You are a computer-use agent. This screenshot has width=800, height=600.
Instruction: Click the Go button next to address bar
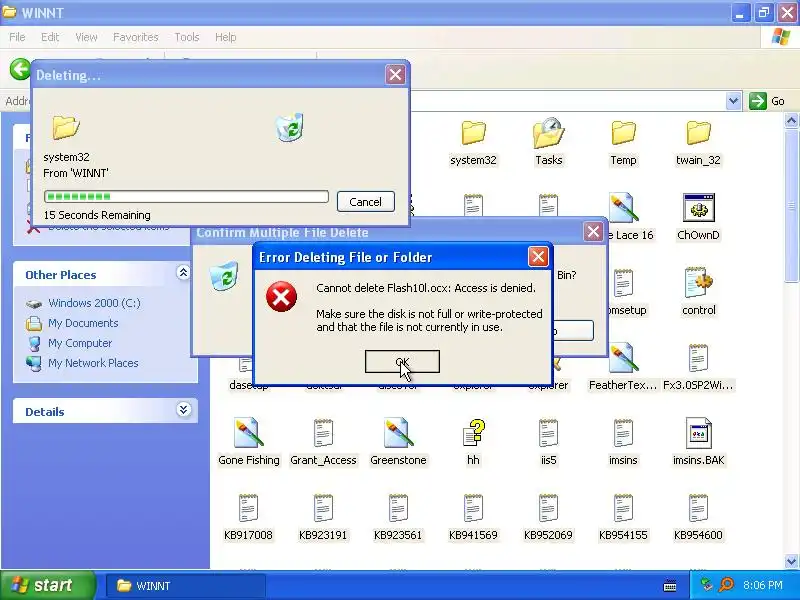coord(767,101)
